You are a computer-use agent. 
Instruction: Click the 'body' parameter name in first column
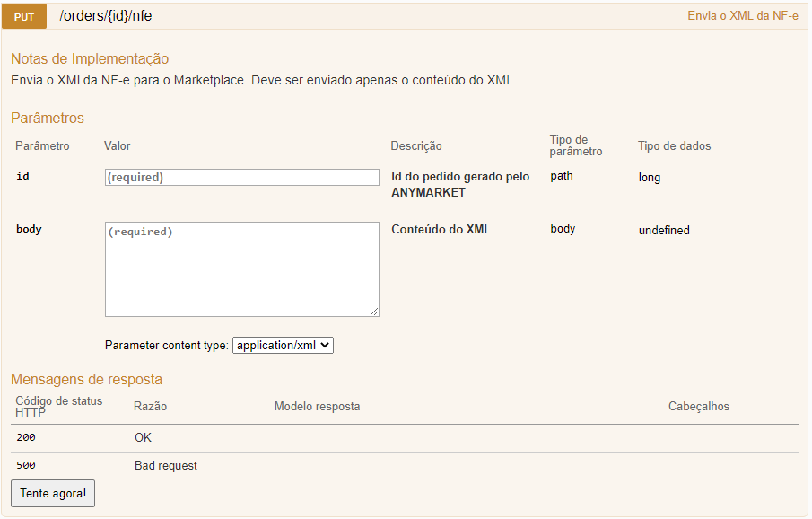[x=29, y=229]
